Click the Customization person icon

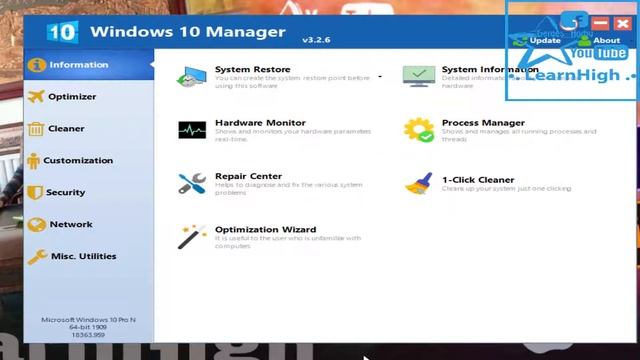pyautogui.click(x=33, y=161)
